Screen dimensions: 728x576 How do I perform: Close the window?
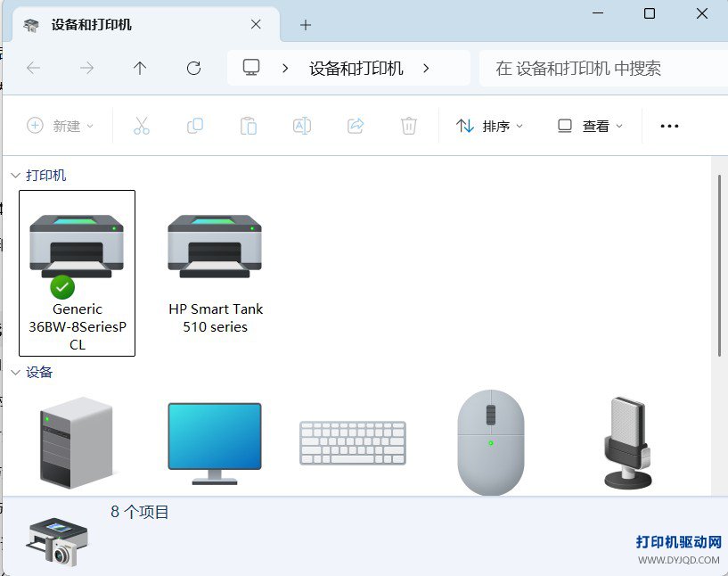[x=702, y=13]
